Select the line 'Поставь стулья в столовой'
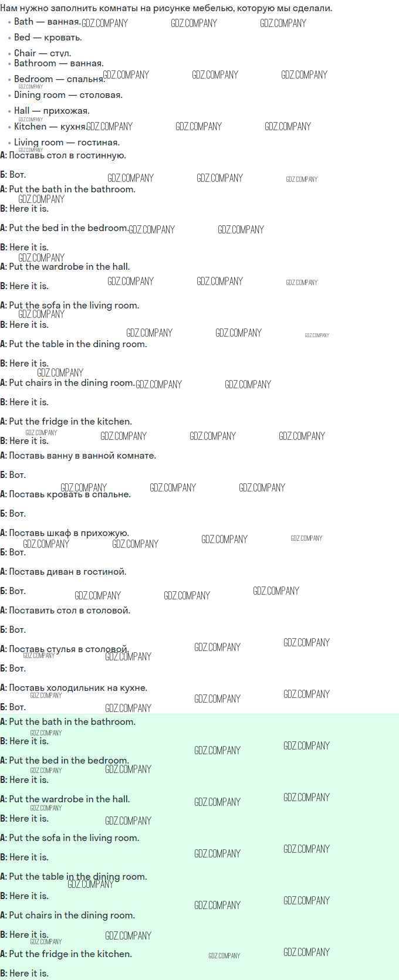 (x=65, y=649)
